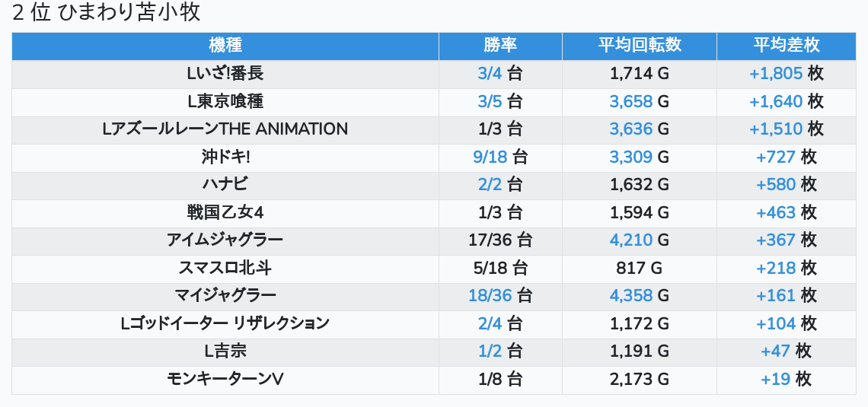This screenshot has height=407, width=868.
Task: Select the スマスロ北斗 machine name
Action: click(225, 268)
